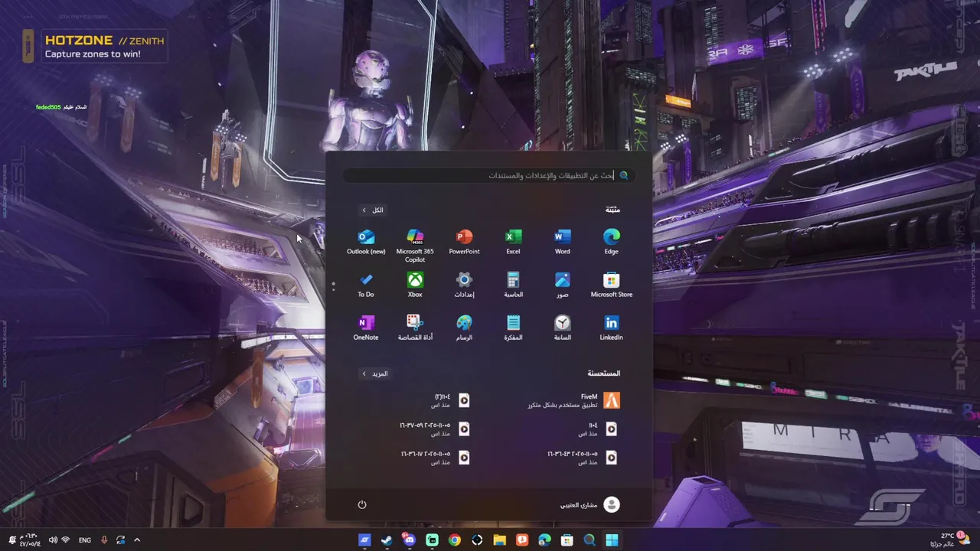
Task: Click the microphone tray icon
Action: click(104, 540)
